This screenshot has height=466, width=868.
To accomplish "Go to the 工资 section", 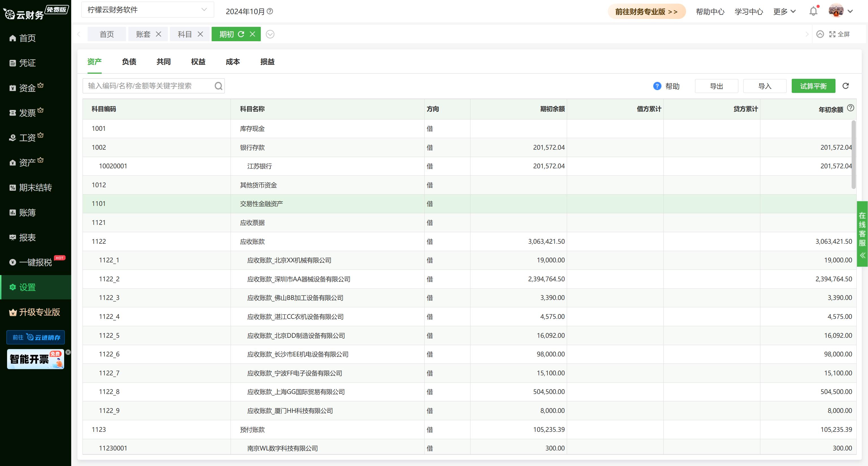I will 27,137.
